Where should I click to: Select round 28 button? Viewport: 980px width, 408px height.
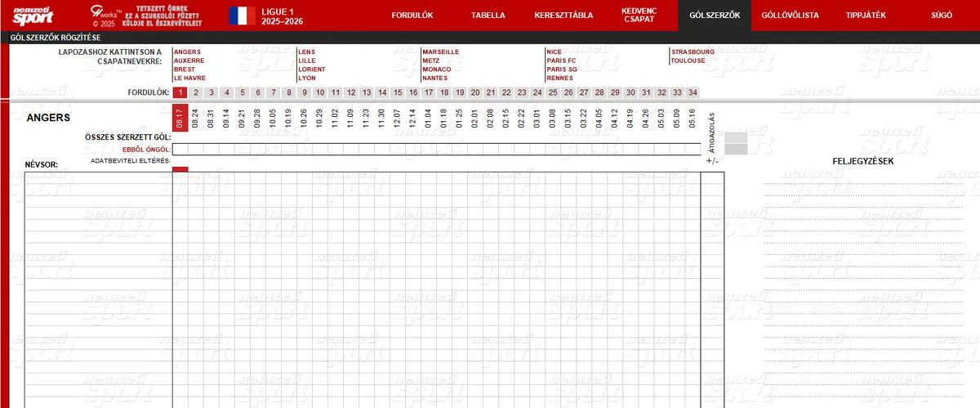click(599, 92)
